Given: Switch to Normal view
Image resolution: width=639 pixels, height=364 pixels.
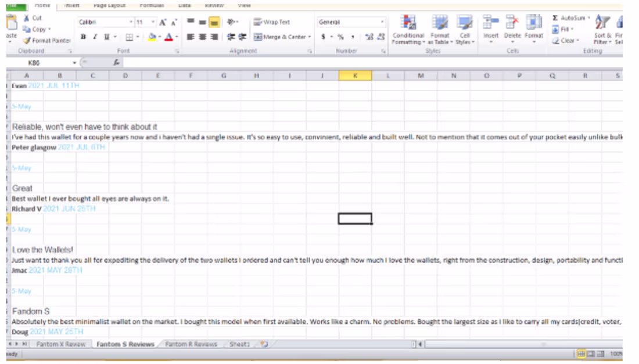Looking at the screenshot, I should tap(581, 354).
